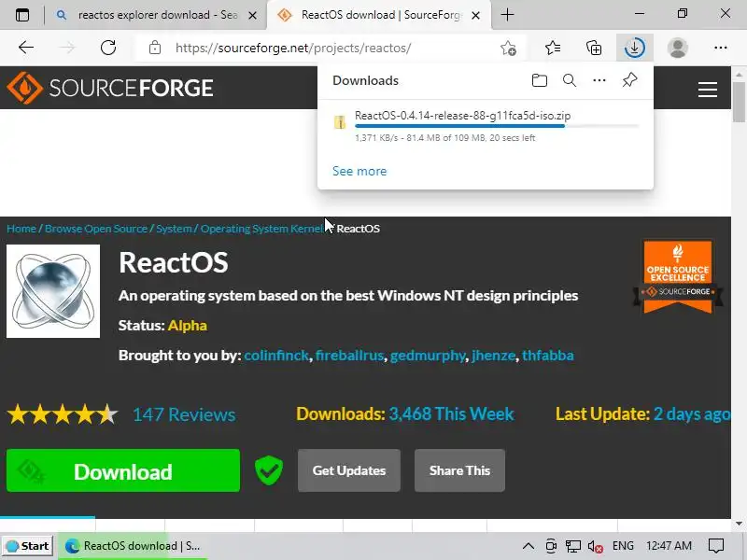This screenshot has height=560, width=747.
Task: Click the Share This button
Action: click(459, 470)
